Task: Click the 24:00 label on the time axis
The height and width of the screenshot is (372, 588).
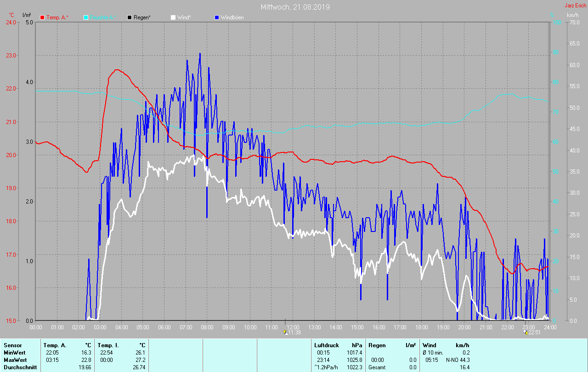Action: point(550,327)
